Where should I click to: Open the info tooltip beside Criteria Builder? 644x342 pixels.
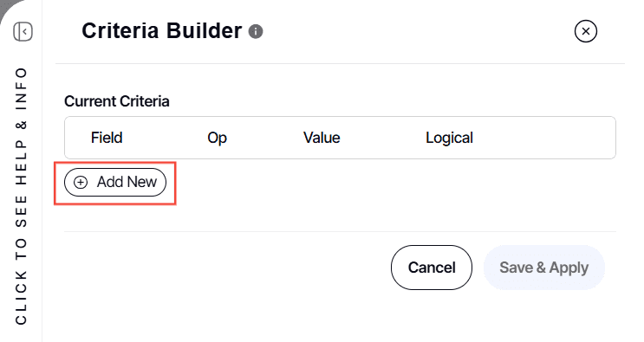(x=256, y=31)
